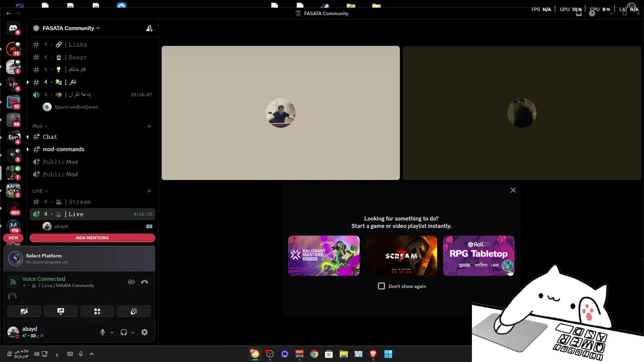Close the activity suggestion popup

513,190
